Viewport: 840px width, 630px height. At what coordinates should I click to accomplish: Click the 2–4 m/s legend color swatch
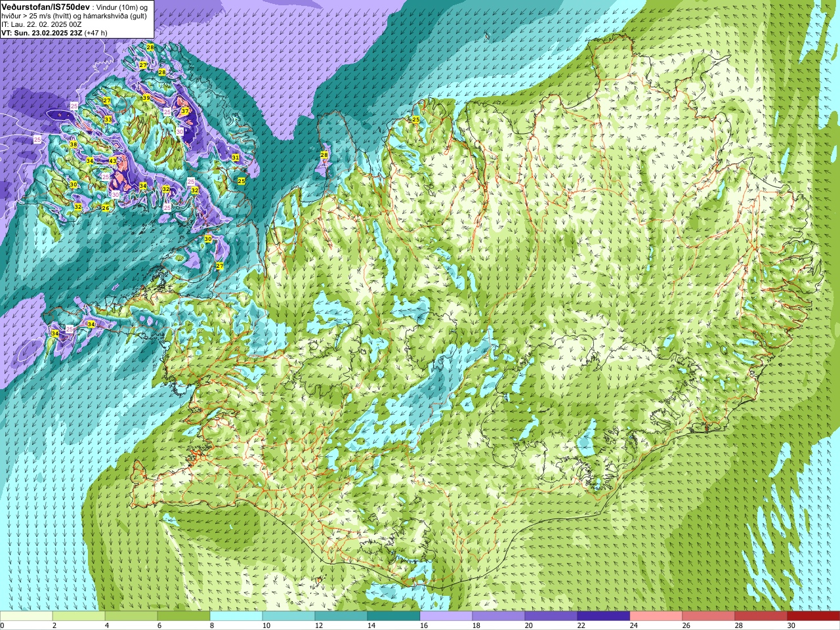point(79,616)
